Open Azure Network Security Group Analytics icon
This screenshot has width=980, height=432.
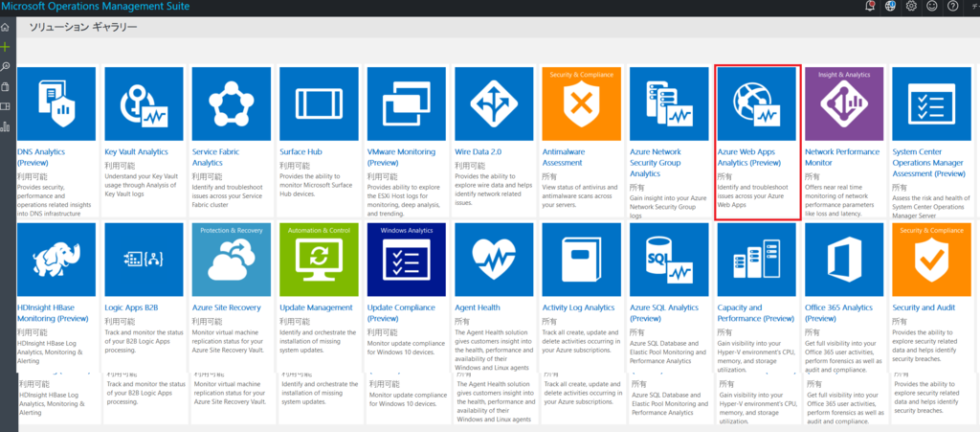(x=669, y=103)
